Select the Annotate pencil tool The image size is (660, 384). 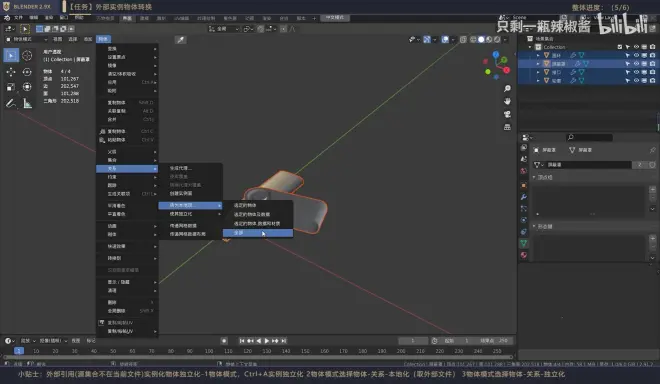click(11, 103)
